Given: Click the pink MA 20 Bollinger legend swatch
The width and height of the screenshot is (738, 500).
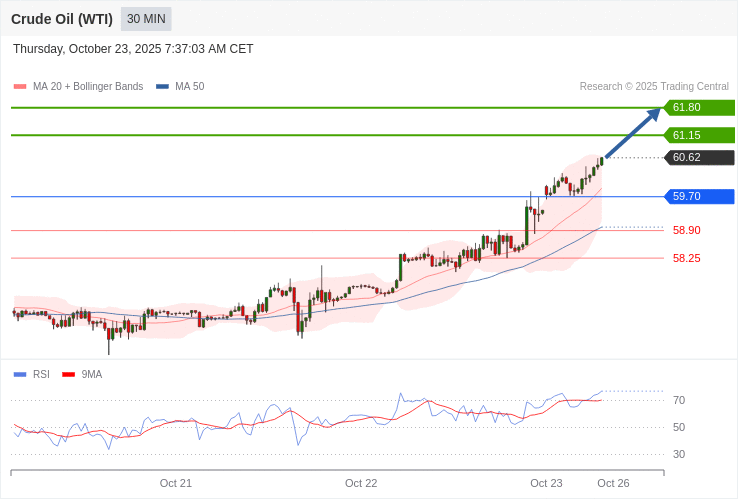Looking at the screenshot, I should 20,87.
